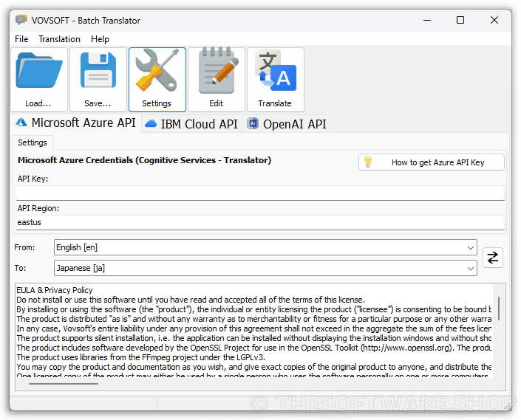Click the Save floppy disk icon
The height and width of the screenshot is (420, 521).
pos(98,70)
